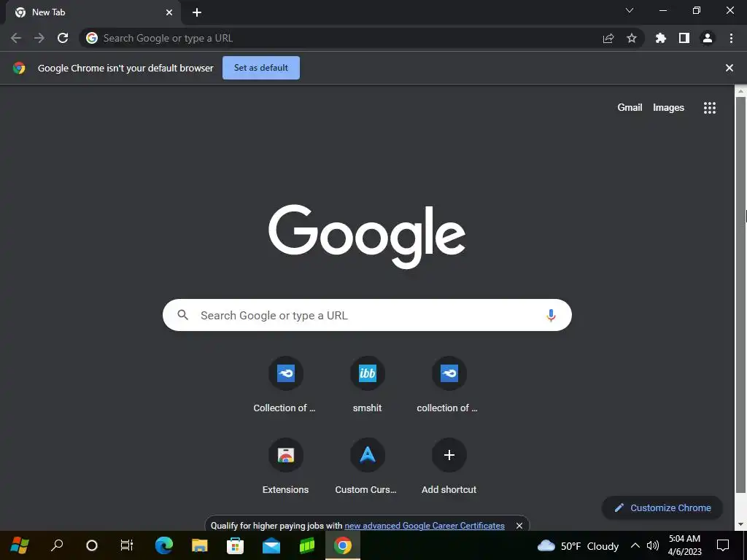Screen dimensions: 747x560
Task: Bookmark this tab with the star icon
Action: [632, 38]
